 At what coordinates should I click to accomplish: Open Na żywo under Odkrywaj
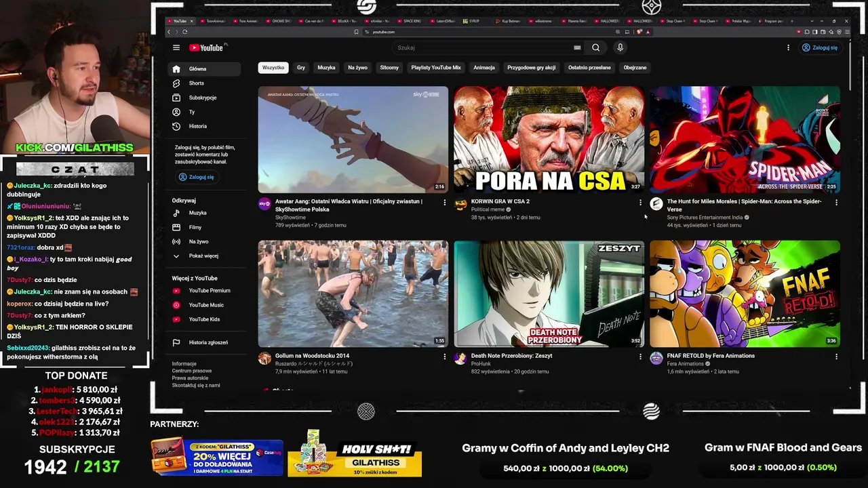click(204, 241)
